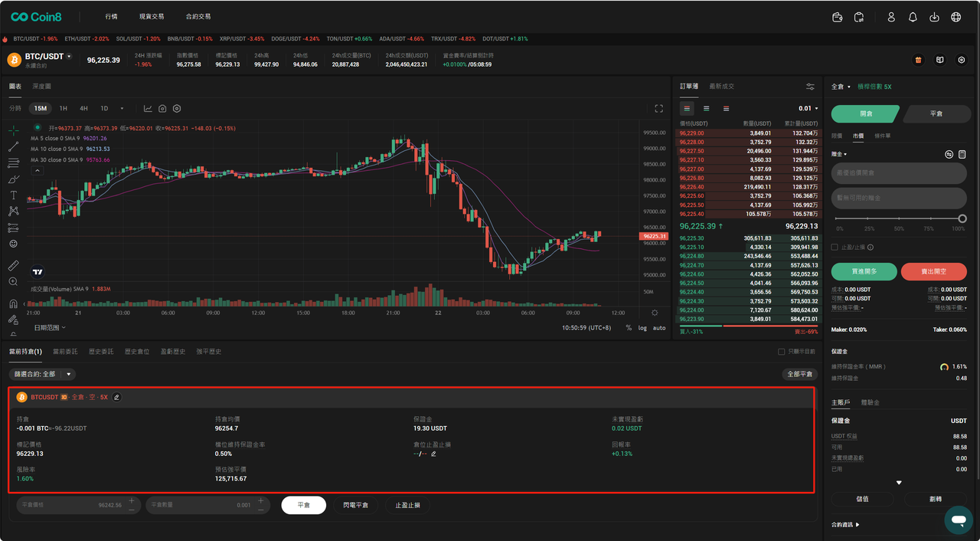Viewport: 980px width, 541px height.
Task: Show only sell orders in order book
Action: (726, 109)
